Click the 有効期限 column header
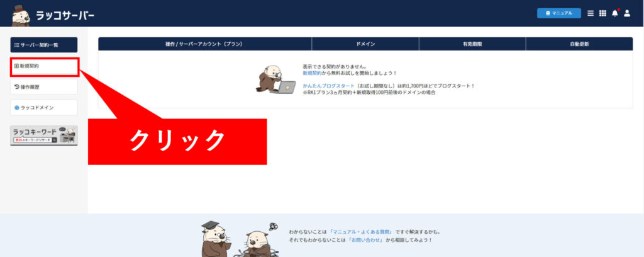This screenshot has height=257, width=644. (x=472, y=44)
